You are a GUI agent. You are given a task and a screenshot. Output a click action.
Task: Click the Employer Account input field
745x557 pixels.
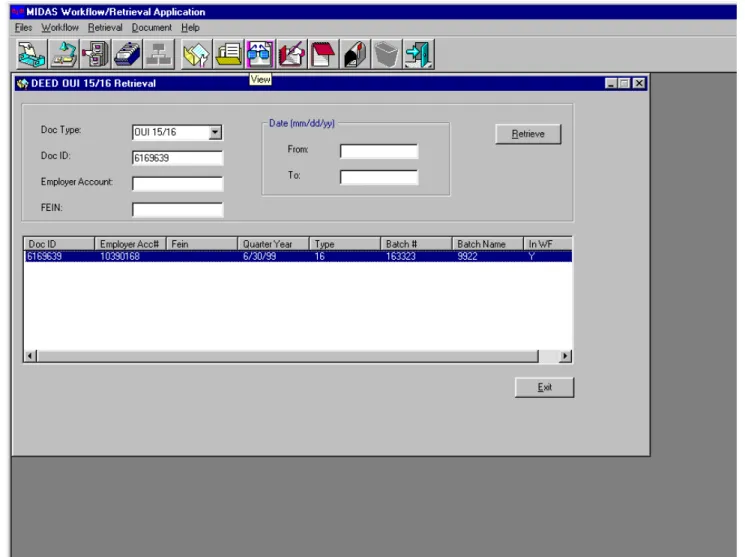click(177, 184)
